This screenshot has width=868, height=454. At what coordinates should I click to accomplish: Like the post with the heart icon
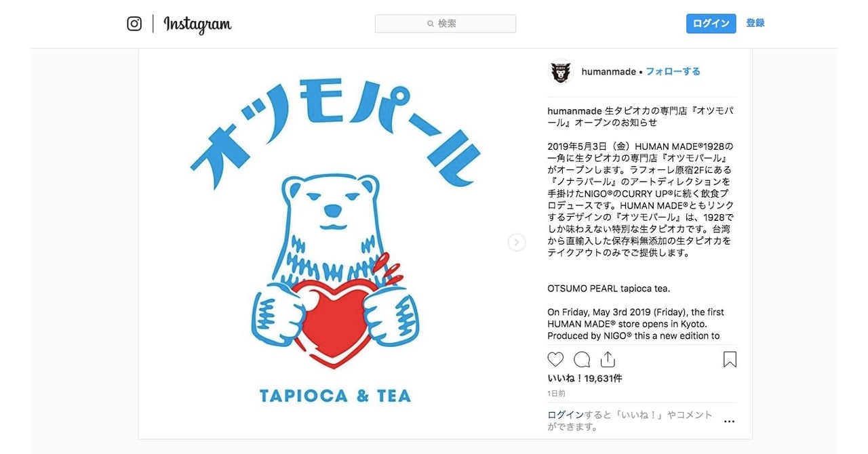tap(555, 359)
